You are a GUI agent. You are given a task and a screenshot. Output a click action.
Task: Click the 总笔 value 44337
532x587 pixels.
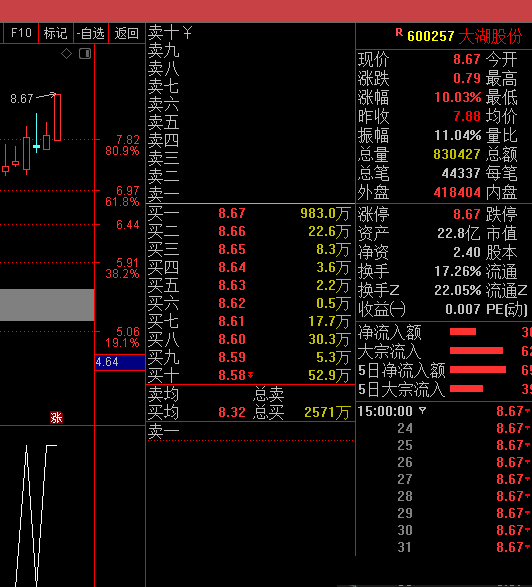point(461,173)
